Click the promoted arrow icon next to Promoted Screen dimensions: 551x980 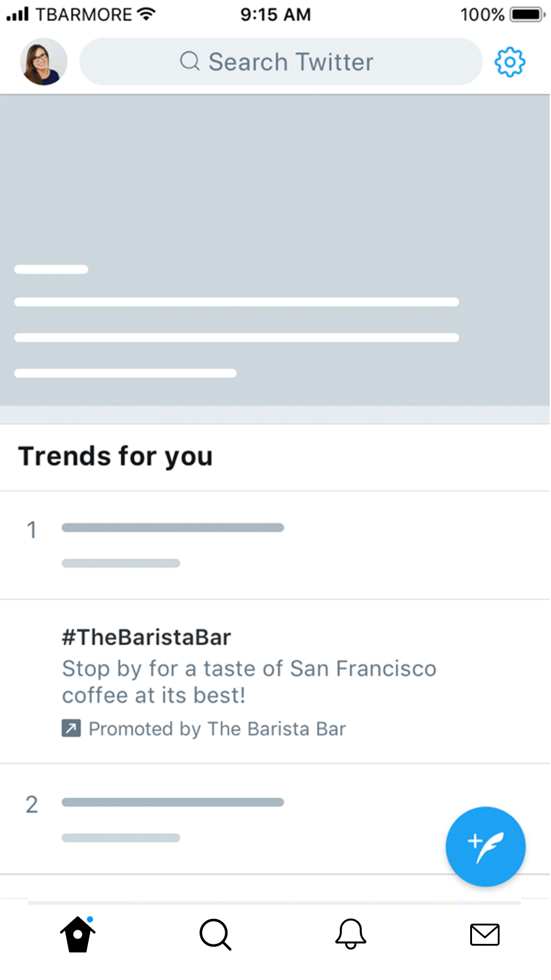(72, 728)
